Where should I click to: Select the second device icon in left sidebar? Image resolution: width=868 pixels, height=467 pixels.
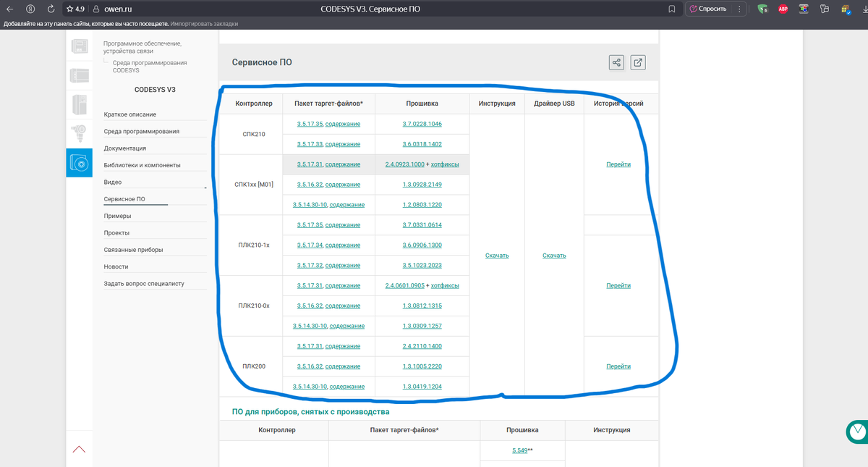[80, 75]
